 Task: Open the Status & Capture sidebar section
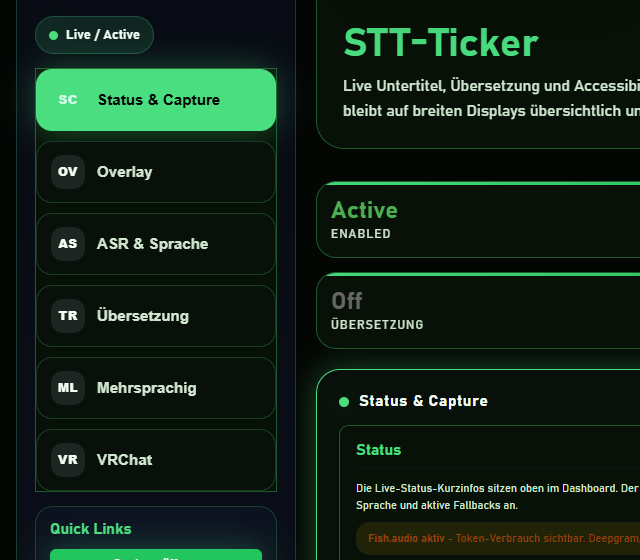click(x=156, y=100)
